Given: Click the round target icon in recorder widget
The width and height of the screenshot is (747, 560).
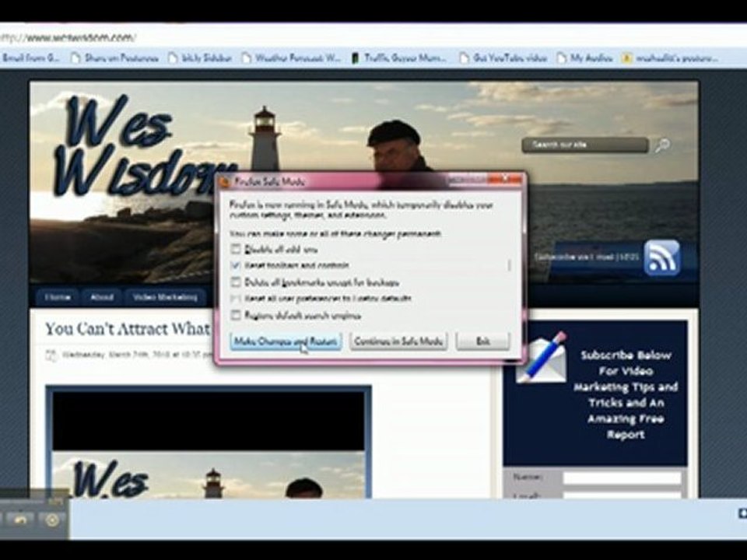Looking at the screenshot, I should pyautogui.click(x=51, y=520).
